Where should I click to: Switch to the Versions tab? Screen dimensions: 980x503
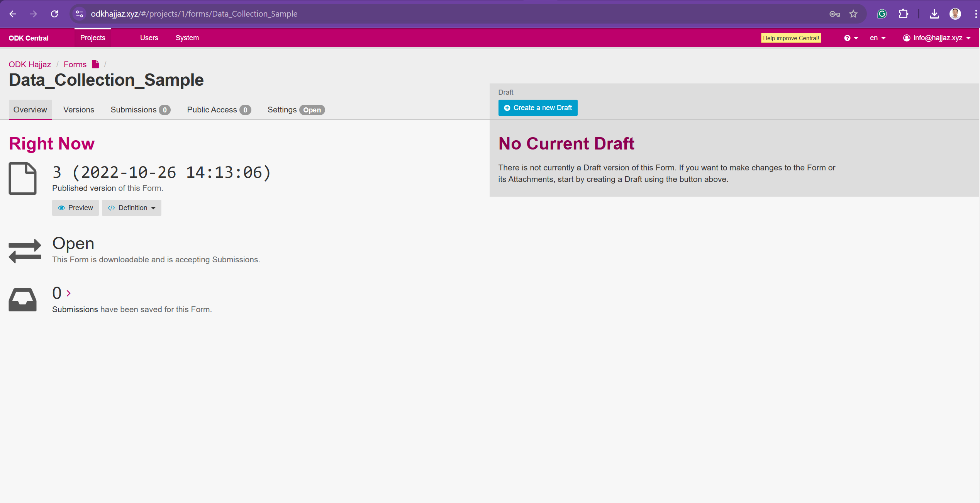pos(79,110)
